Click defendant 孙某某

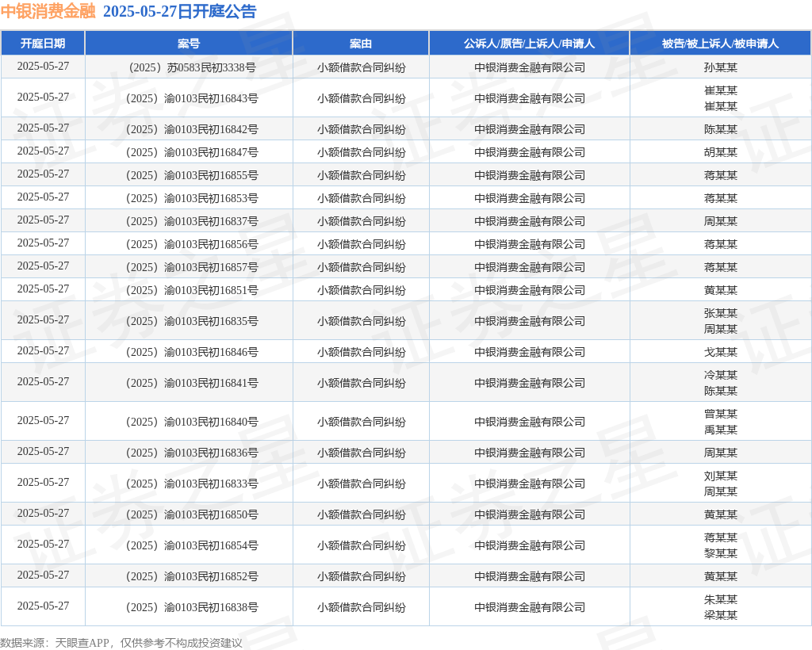click(x=720, y=67)
